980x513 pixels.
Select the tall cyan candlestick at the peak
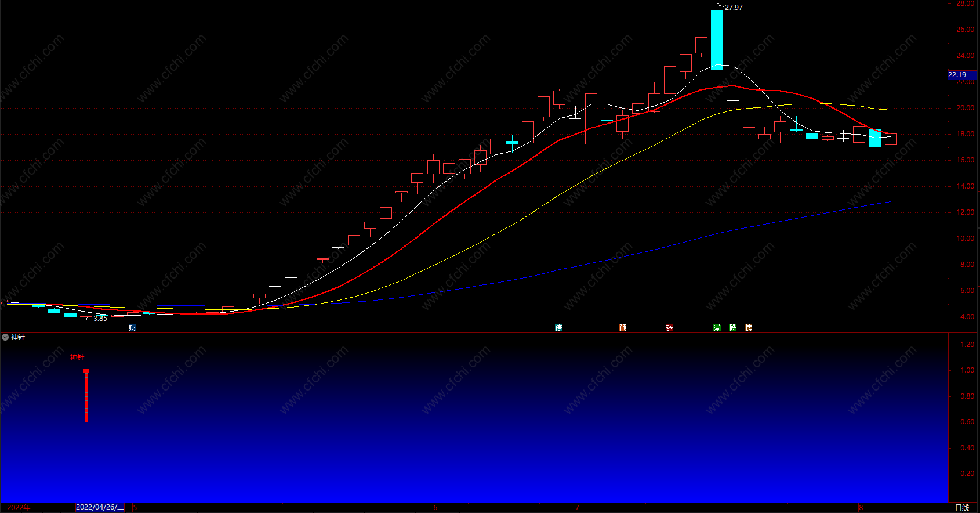point(717,40)
